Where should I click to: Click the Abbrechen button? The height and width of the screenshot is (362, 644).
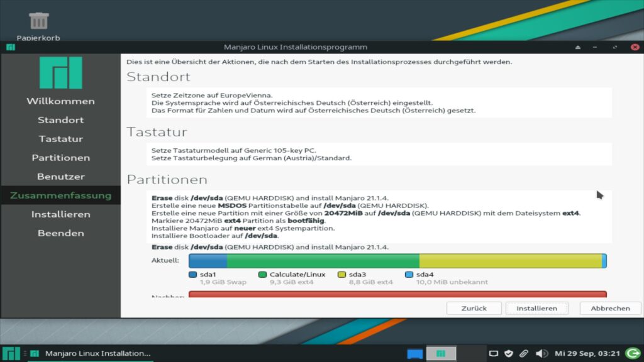(610, 308)
